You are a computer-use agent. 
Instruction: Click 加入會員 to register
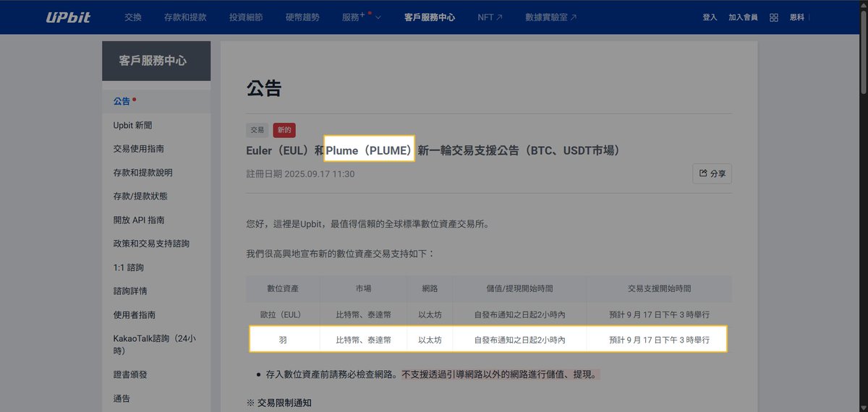pos(743,17)
